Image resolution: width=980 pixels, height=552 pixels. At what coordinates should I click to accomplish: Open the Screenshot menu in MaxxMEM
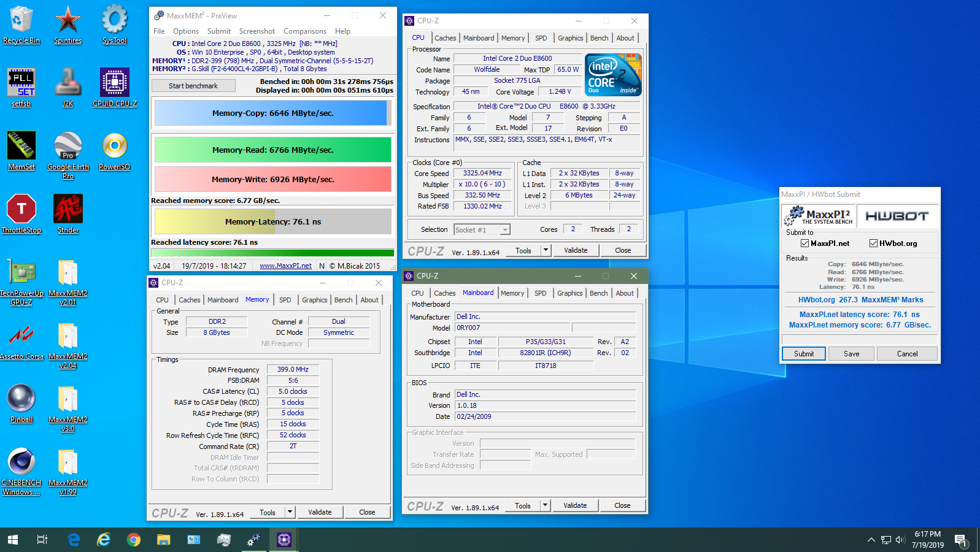(257, 31)
